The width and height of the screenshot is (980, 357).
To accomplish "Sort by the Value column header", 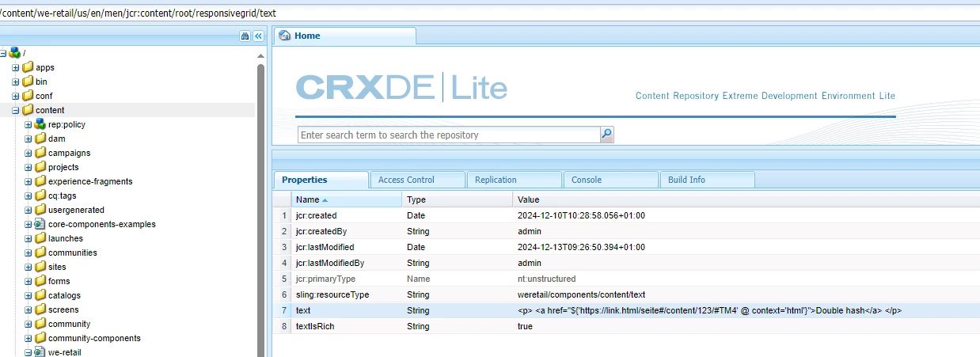I will [x=746, y=199].
